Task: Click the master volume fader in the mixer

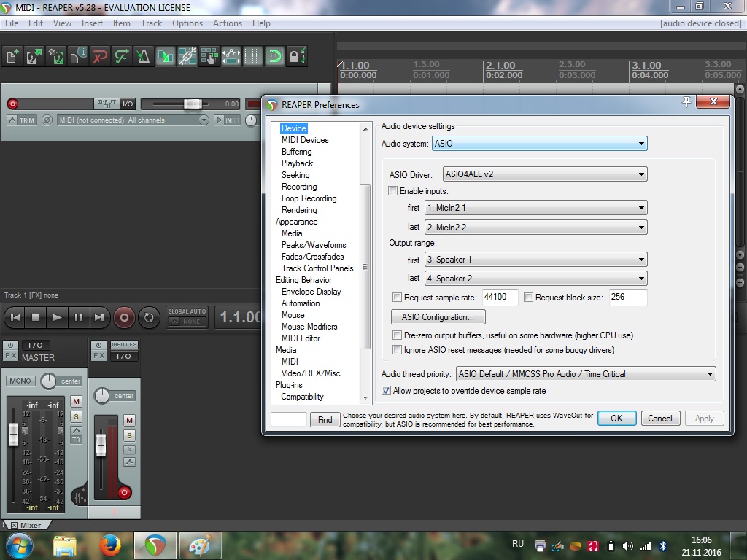Action: point(13,435)
